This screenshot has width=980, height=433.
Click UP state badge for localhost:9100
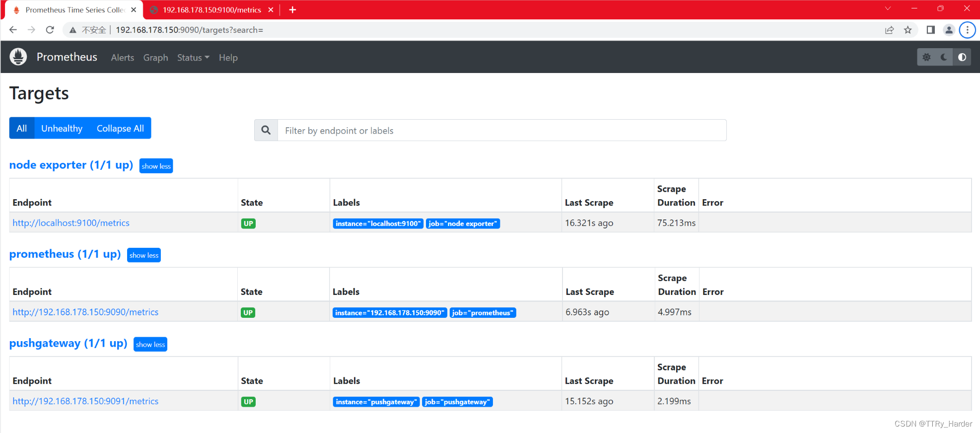(248, 223)
